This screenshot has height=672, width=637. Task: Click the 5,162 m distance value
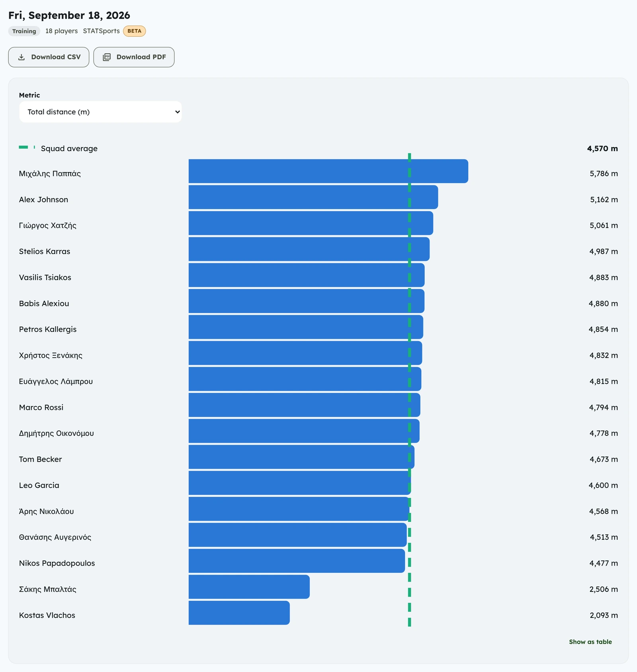(x=604, y=200)
